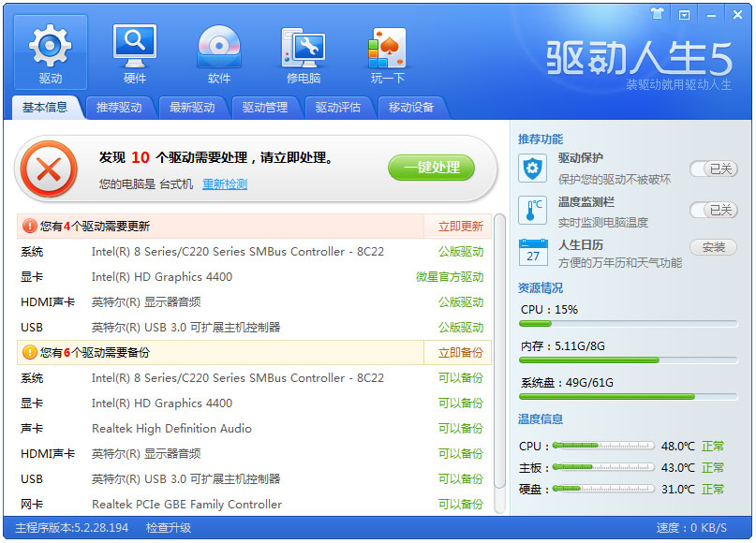Viewport: 756px width, 543px height.
Task: Click 微星官方驱动 for HD Graphics 4400
Action: click(x=450, y=277)
